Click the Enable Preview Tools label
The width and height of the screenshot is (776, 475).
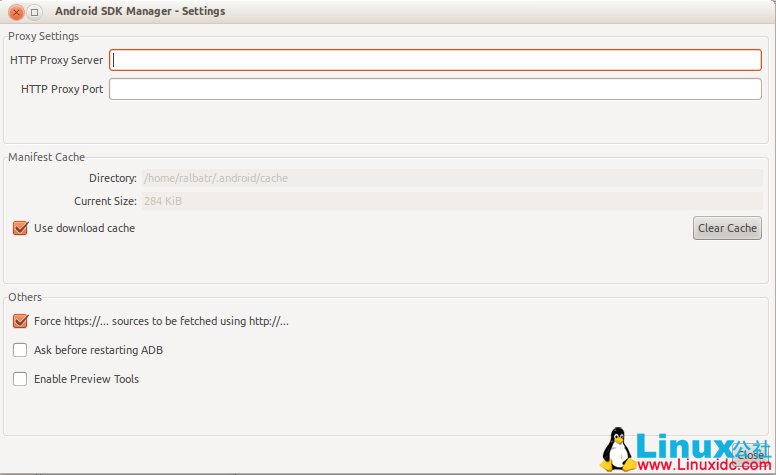87,379
